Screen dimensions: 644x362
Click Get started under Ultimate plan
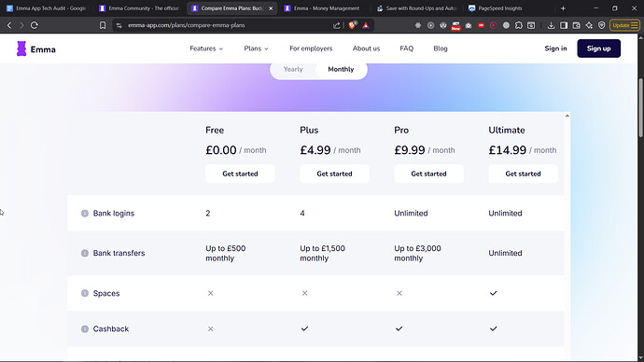(x=523, y=174)
